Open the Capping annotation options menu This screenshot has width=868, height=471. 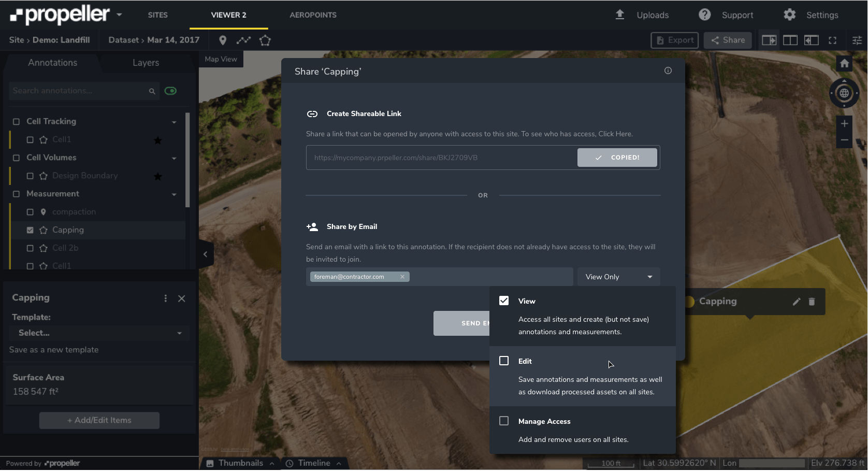coord(165,298)
